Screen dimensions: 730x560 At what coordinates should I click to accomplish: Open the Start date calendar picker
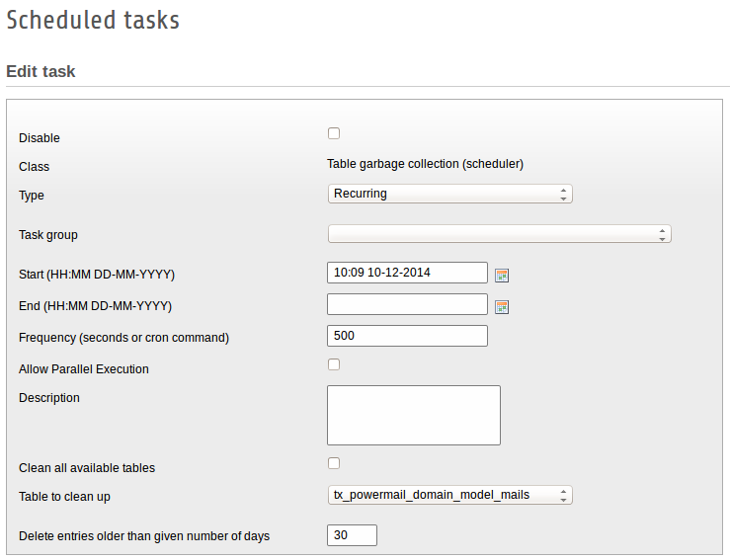502,275
